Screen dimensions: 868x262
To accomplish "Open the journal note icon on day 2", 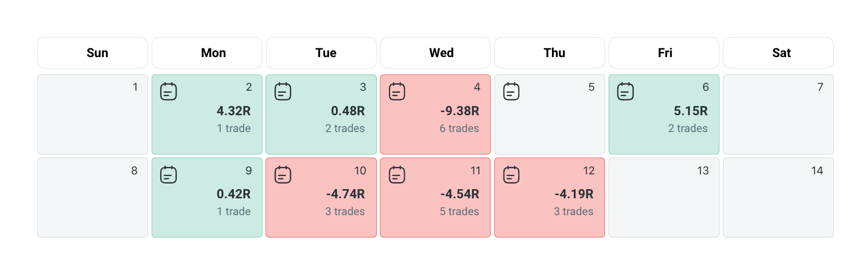I will pyautogui.click(x=168, y=92).
